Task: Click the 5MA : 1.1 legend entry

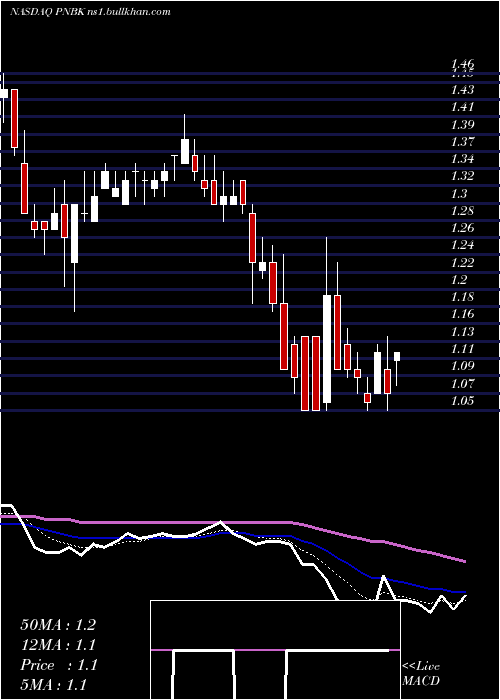Action: tap(54, 685)
